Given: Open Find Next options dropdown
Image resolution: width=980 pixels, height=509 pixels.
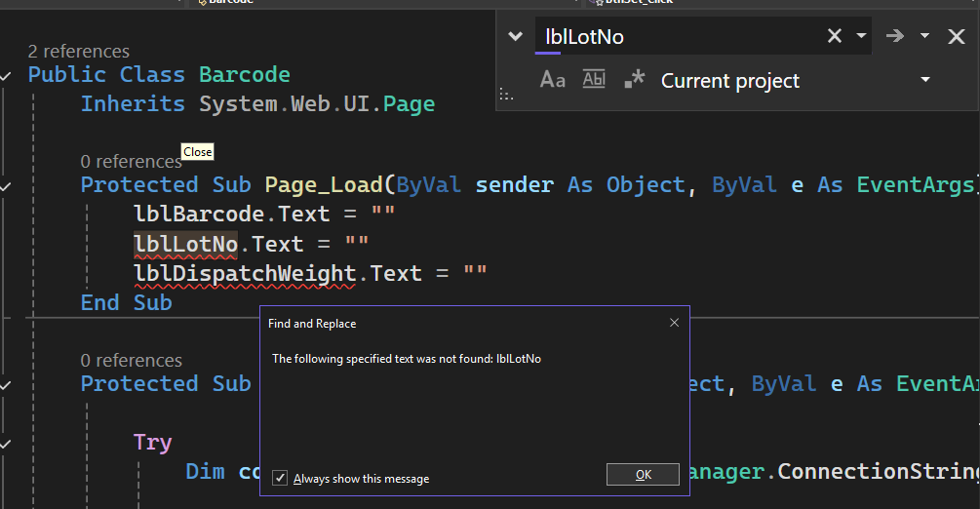Looking at the screenshot, I should pyautogui.click(x=924, y=36).
